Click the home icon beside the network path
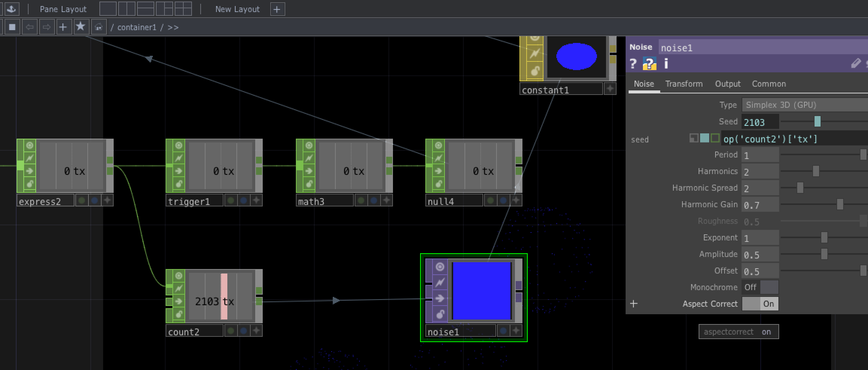This screenshot has height=370, width=868. [99, 27]
